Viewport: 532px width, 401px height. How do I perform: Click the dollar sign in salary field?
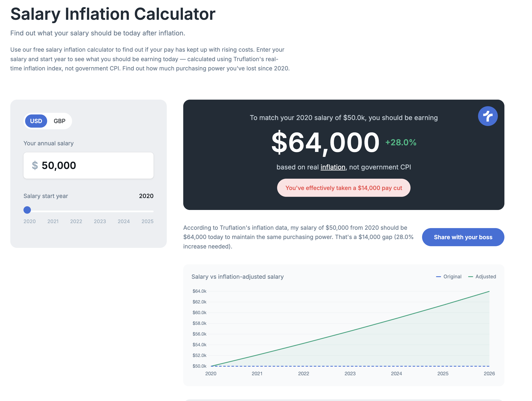[x=35, y=165]
